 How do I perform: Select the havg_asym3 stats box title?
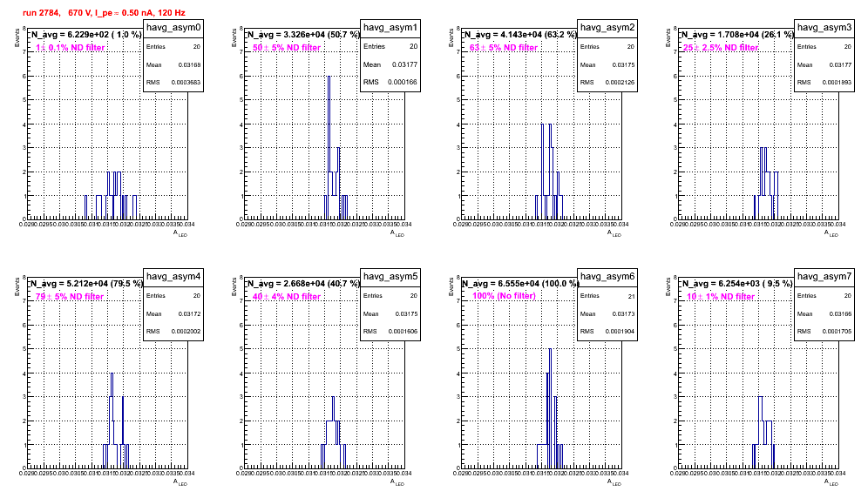coord(824,28)
